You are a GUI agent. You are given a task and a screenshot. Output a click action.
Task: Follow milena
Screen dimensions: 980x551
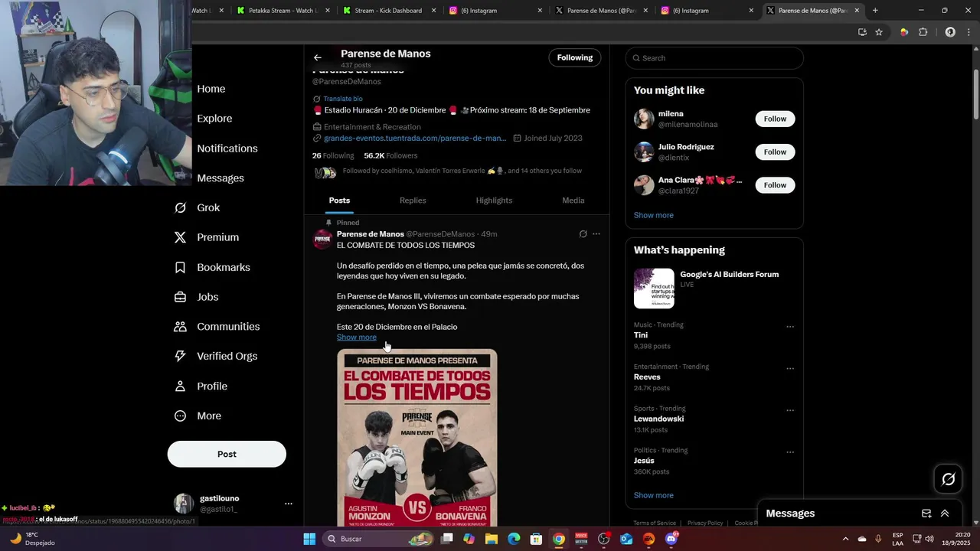775,119
